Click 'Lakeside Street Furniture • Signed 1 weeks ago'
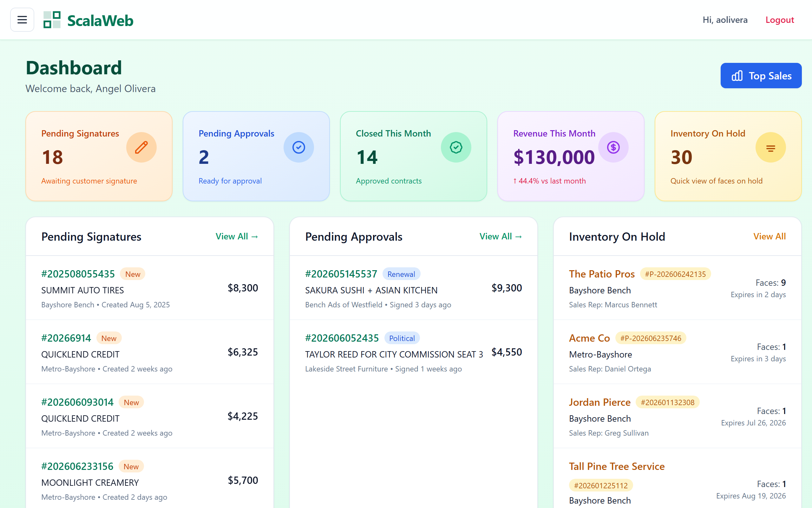The width and height of the screenshot is (812, 508). point(383,369)
